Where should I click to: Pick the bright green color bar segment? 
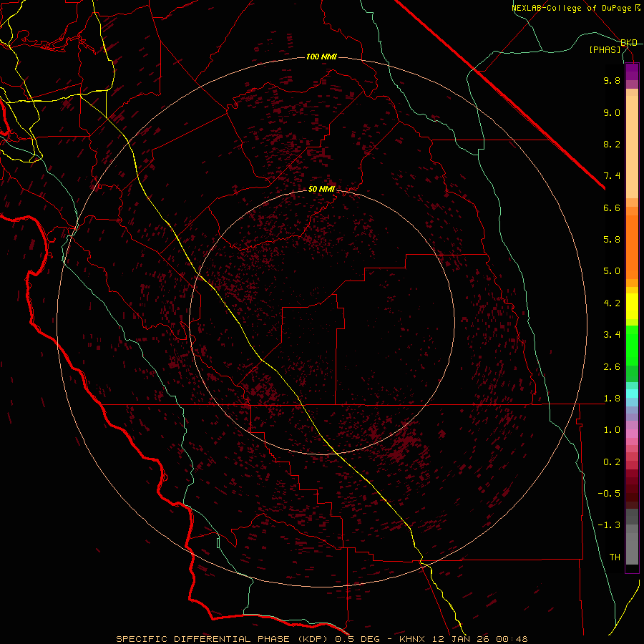click(632, 345)
